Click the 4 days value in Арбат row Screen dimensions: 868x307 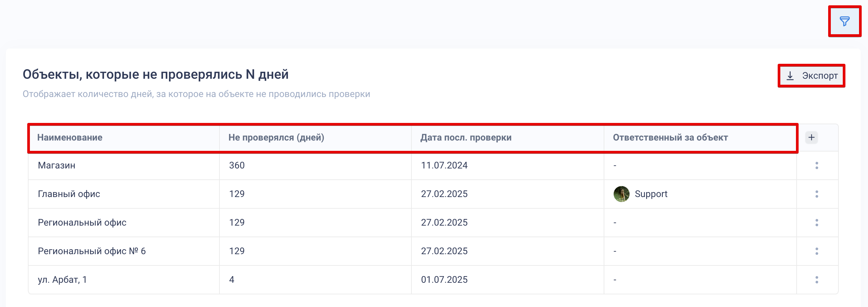[232, 280]
